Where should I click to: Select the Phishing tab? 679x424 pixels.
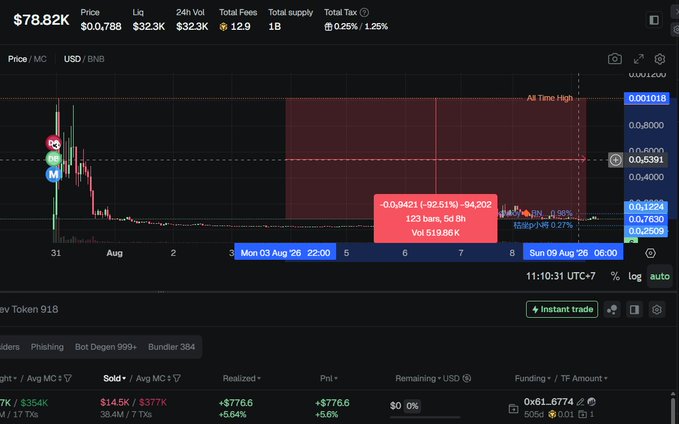pos(47,347)
